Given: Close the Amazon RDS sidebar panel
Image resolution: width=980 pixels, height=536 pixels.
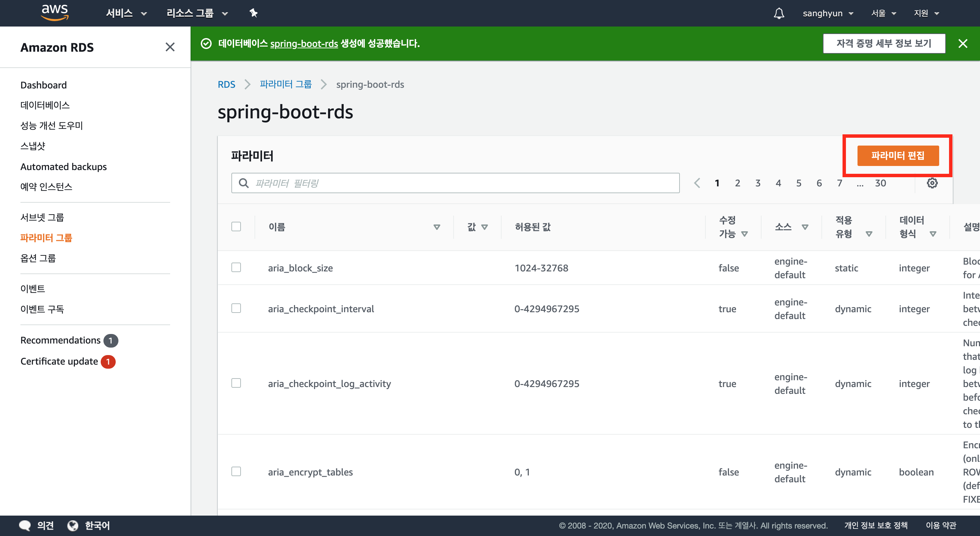Looking at the screenshot, I should (x=170, y=47).
